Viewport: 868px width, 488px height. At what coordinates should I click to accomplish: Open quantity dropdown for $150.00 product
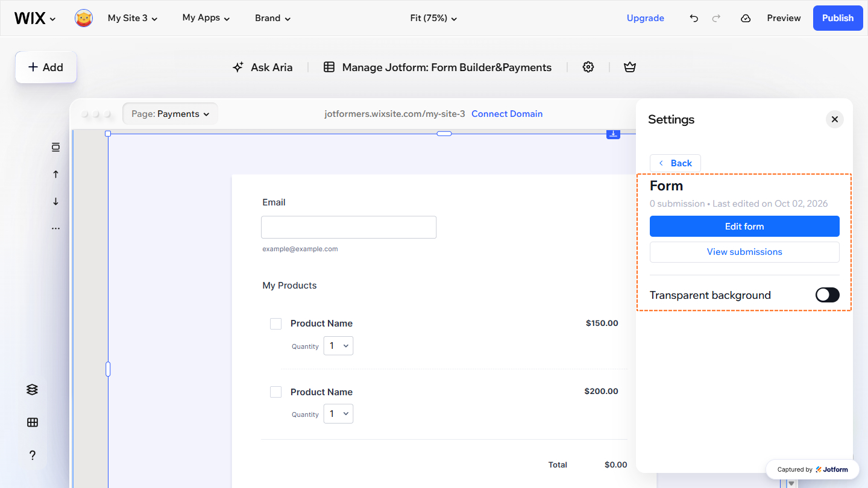[339, 346]
